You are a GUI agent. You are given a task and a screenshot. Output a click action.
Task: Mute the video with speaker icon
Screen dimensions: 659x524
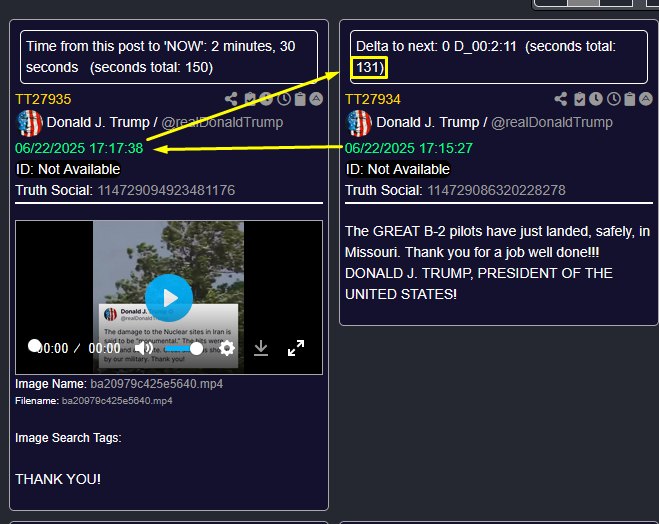[143, 348]
